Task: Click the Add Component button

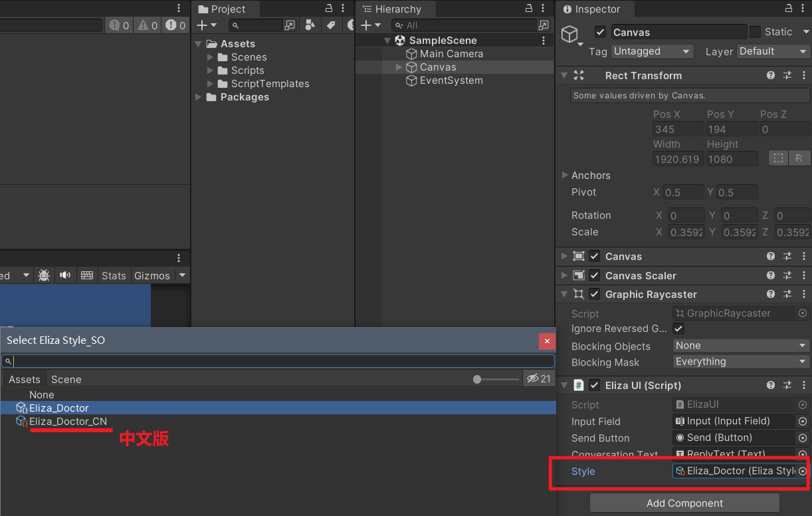Action: point(684,503)
